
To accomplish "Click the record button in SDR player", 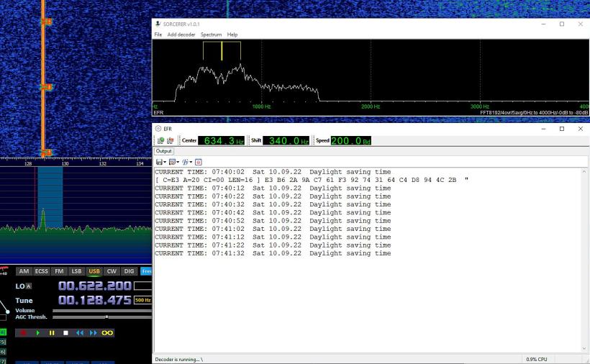I will (23, 333).
